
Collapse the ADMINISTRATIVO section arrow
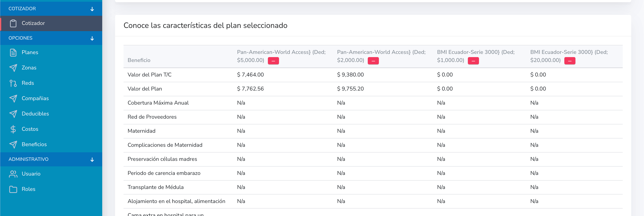click(92, 160)
